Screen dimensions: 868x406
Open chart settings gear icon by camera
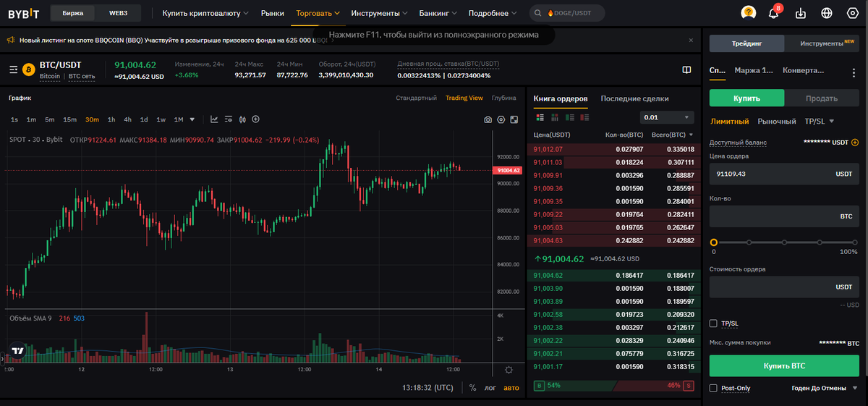pos(501,119)
